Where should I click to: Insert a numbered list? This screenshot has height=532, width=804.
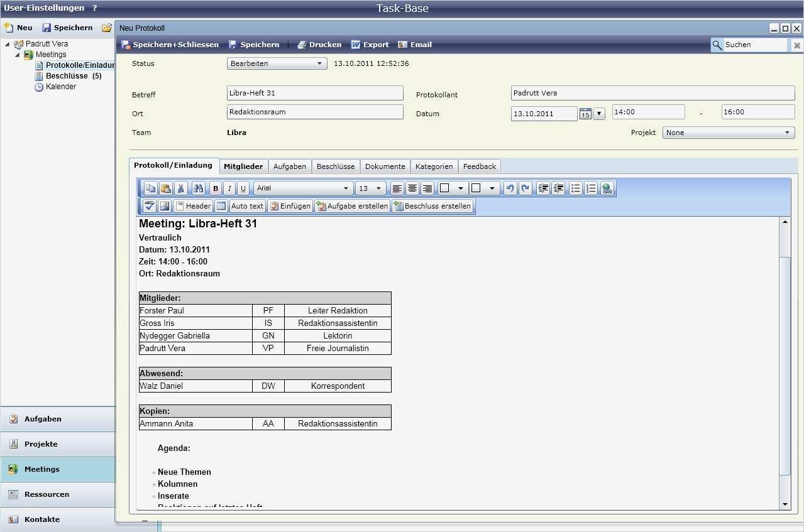click(591, 188)
